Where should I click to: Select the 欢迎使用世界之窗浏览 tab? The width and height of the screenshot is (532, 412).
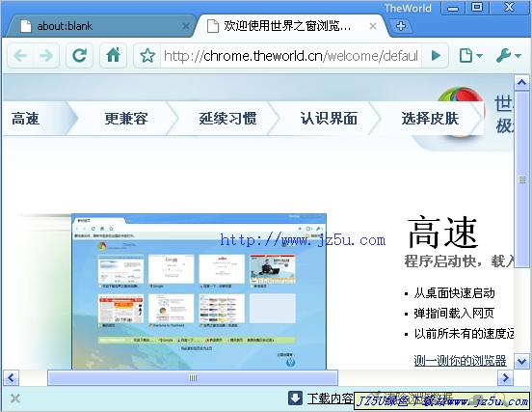click(x=290, y=26)
